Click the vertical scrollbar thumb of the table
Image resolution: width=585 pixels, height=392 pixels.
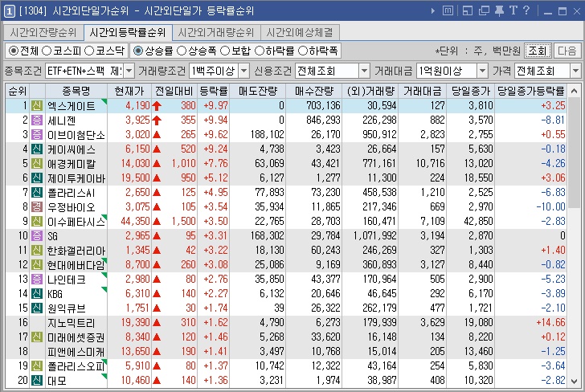[x=574, y=153]
